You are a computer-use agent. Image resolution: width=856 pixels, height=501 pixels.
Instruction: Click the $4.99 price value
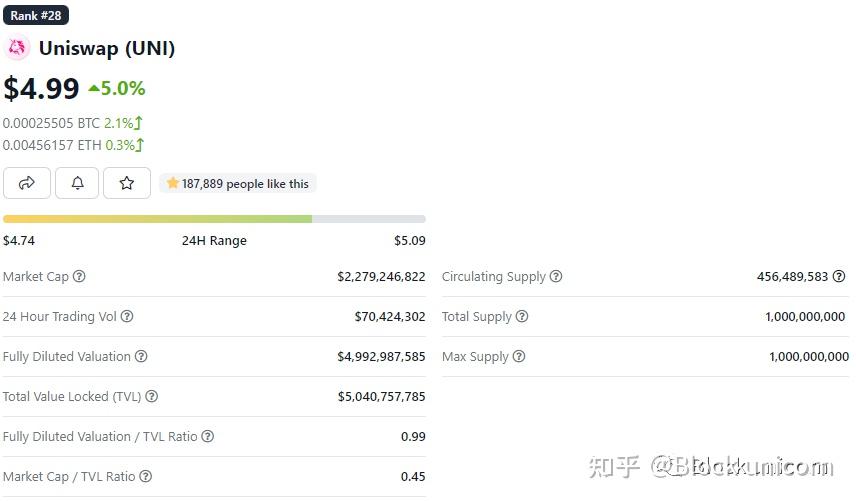pyautogui.click(x=41, y=89)
